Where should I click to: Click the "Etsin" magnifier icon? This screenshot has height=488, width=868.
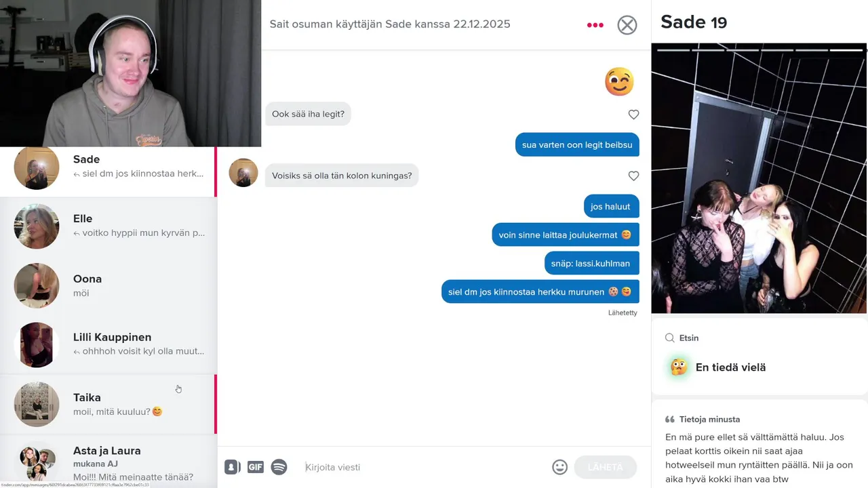(670, 338)
